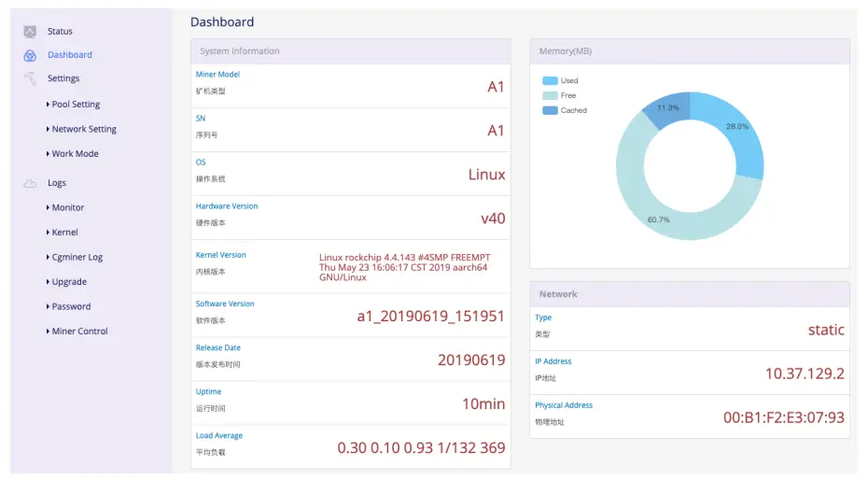Click the IP address 10.37.129.2
This screenshot has height=480, width=868.
[x=805, y=374]
